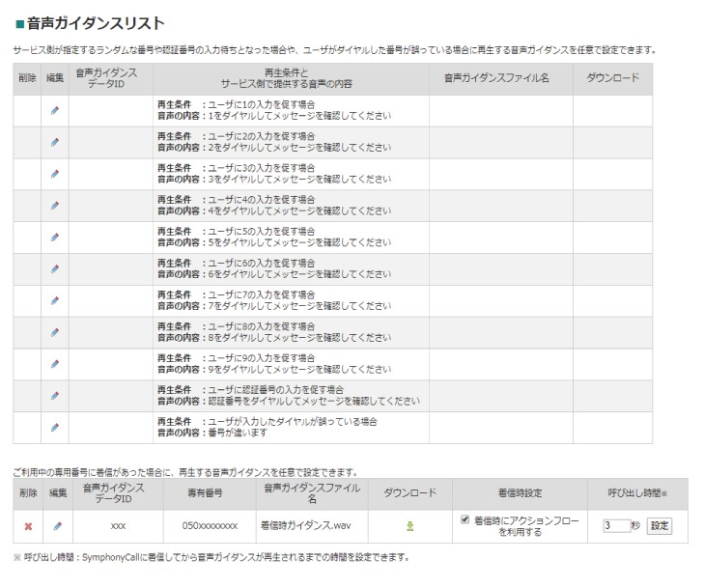Edit guidance for prompting input of 1
704x588 pixels.
click(55, 110)
